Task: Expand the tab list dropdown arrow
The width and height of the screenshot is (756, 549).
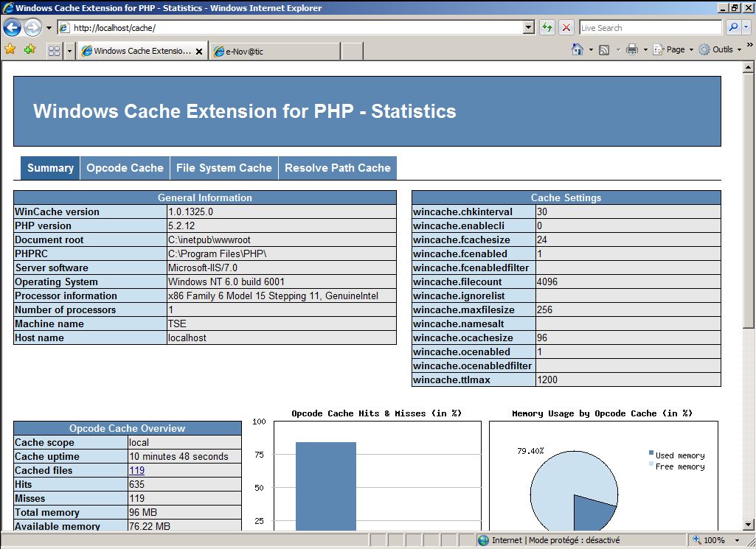Action: point(69,51)
